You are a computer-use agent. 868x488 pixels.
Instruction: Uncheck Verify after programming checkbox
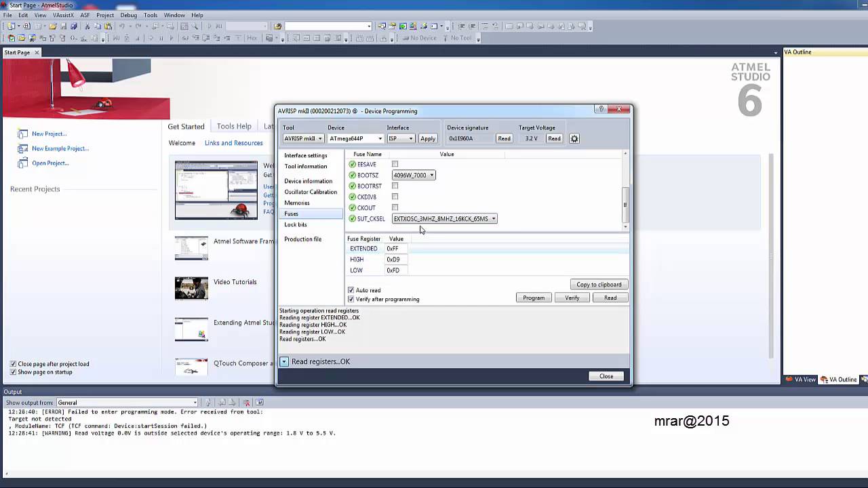(x=351, y=299)
